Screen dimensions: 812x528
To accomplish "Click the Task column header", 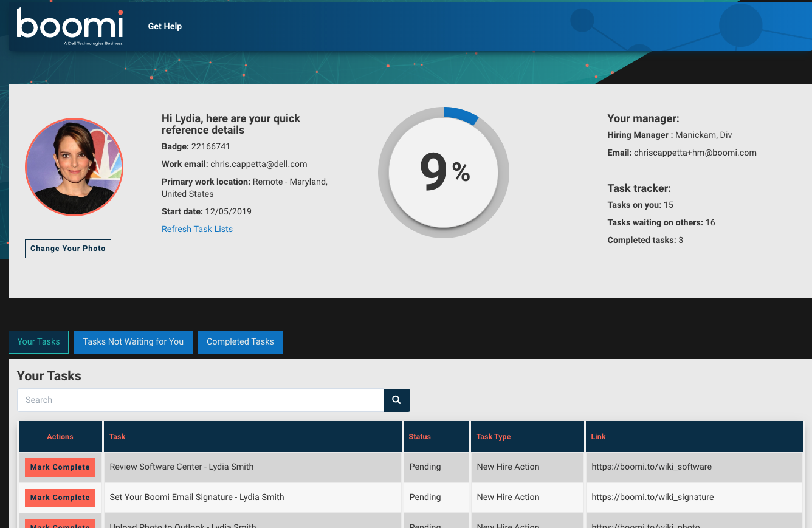I will 117,436.
